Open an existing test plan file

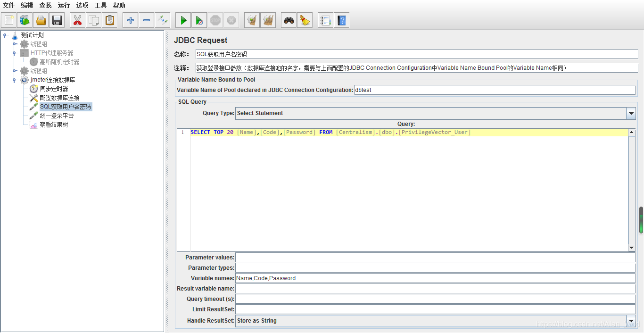pos(41,20)
